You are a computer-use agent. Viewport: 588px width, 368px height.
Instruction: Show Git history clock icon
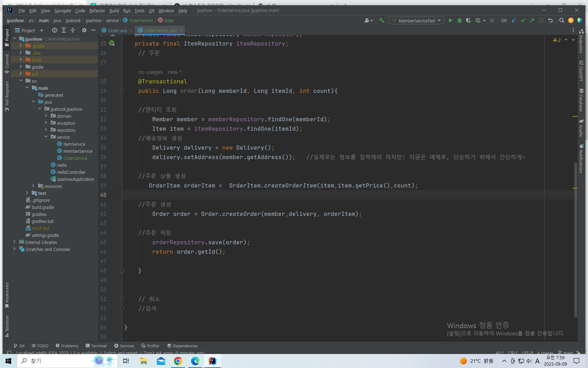tap(541, 21)
